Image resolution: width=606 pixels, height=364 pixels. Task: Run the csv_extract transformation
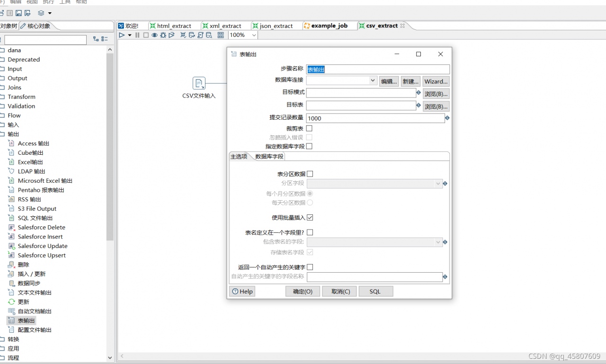(x=122, y=35)
